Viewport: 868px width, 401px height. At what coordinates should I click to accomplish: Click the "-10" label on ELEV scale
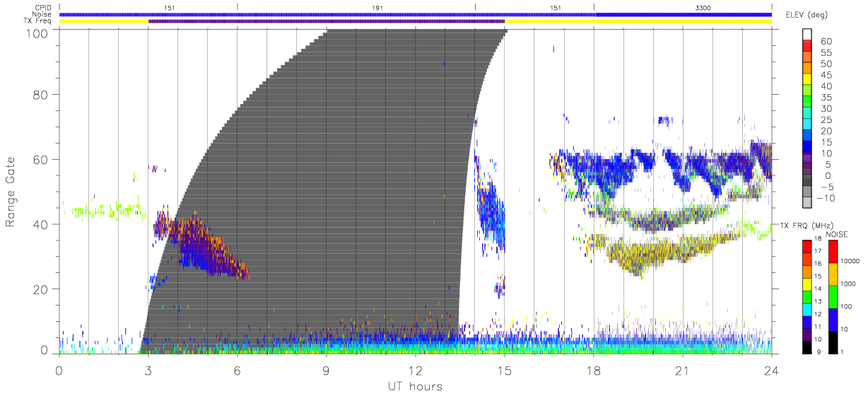coord(825,198)
